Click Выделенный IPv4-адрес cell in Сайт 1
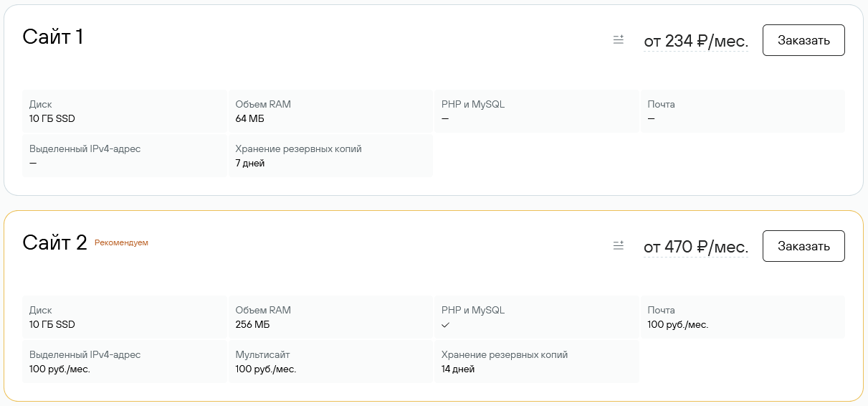868x406 pixels. click(x=125, y=156)
